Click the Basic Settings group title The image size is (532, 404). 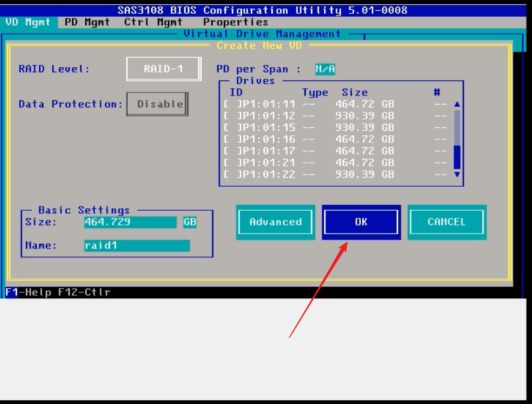coord(84,210)
